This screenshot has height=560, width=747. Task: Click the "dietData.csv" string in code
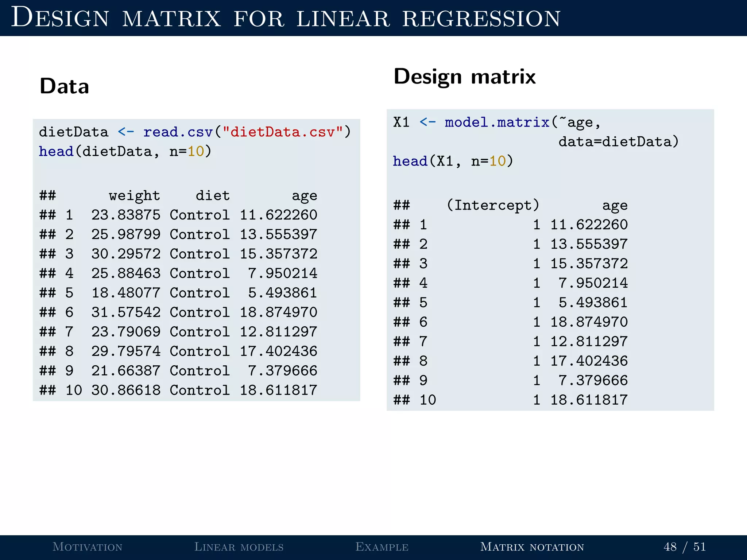point(283,132)
